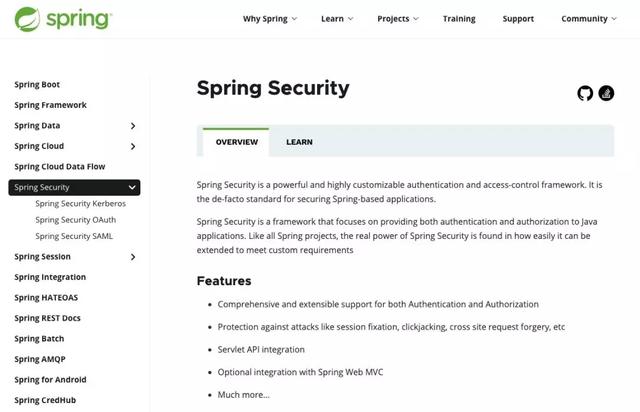Open the Community dropdown menu
This screenshot has height=412, width=640.
click(x=590, y=19)
